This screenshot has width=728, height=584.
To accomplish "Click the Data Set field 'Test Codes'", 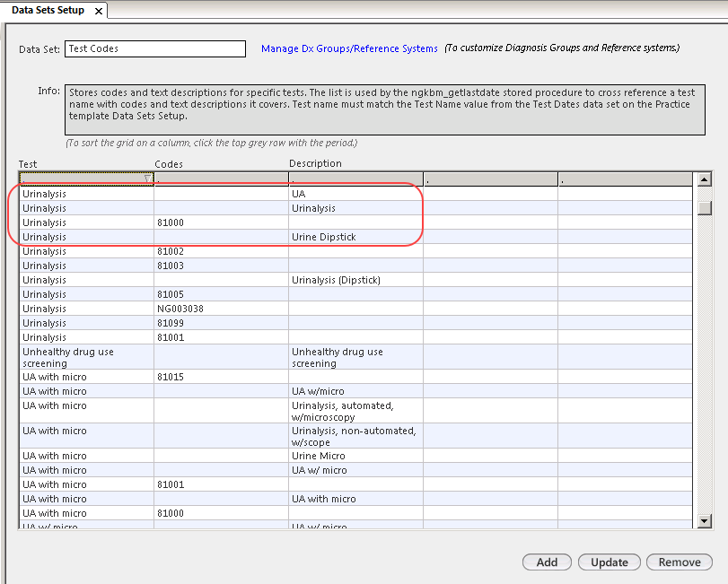I will (x=155, y=48).
